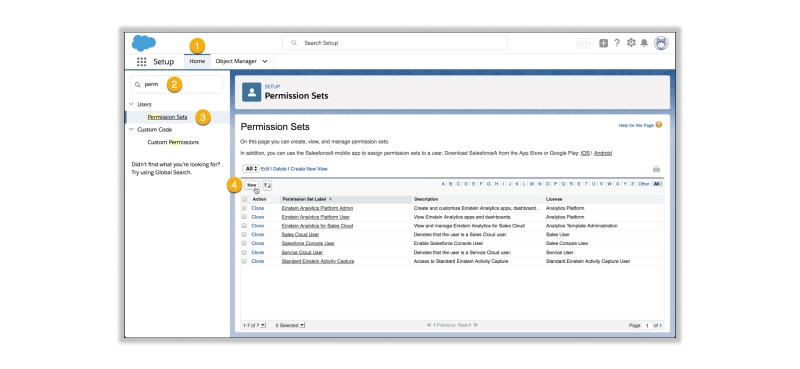Screen dimensions: 800x369
Task: Open the Android download link
Action: (603, 153)
